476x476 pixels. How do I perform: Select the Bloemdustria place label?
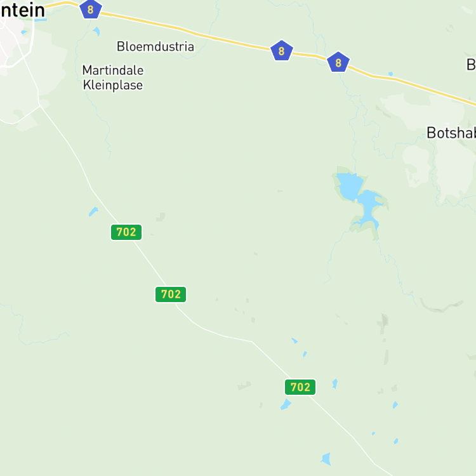(155, 46)
